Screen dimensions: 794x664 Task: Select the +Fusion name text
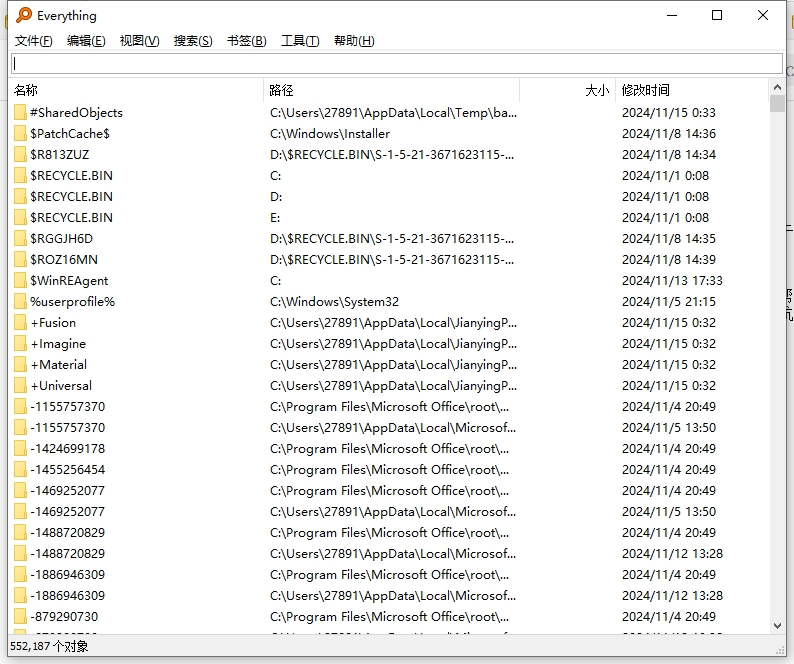[x=53, y=323]
